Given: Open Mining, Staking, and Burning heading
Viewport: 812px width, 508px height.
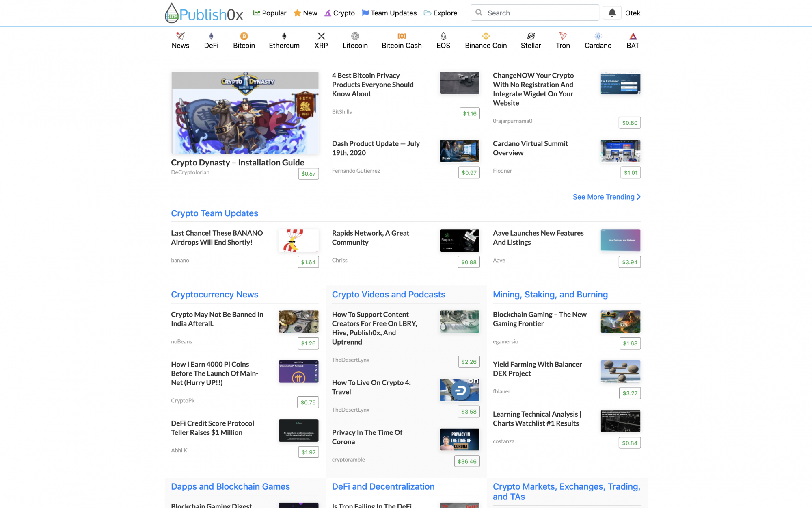Looking at the screenshot, I should tap(550, 294).
